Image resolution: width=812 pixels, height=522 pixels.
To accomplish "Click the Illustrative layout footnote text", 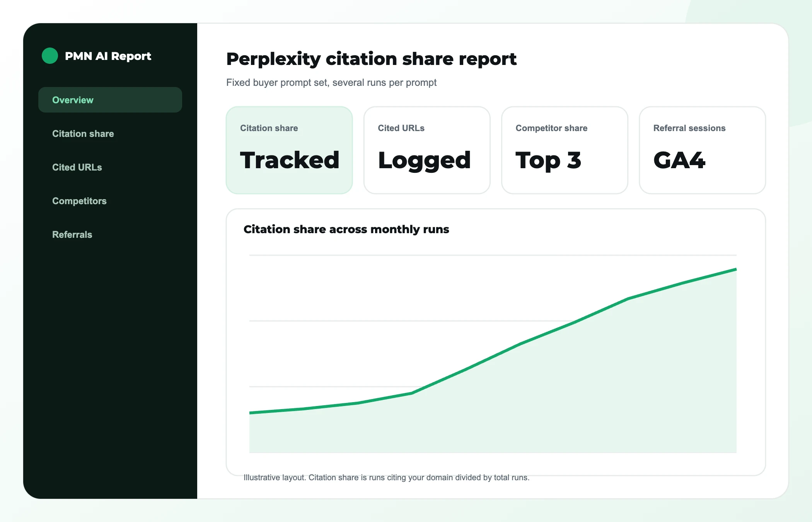I will click(x=386, y=478).
